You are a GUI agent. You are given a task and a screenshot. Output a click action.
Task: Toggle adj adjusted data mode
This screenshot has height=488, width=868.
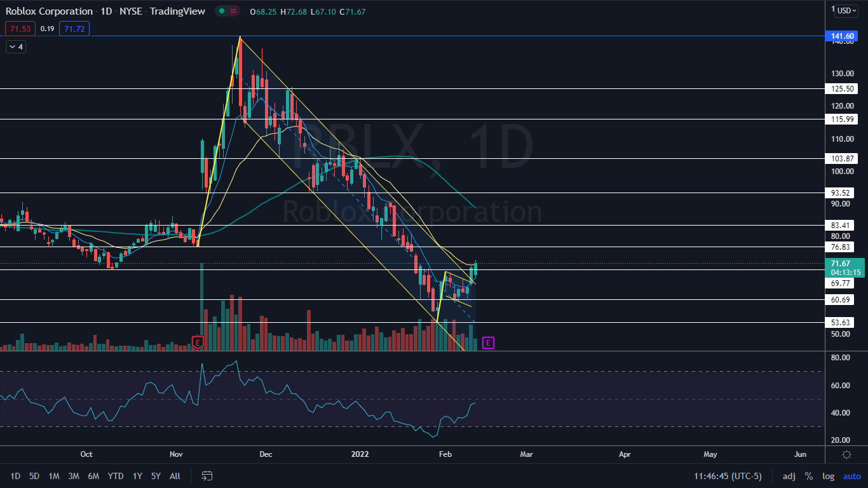789,476
